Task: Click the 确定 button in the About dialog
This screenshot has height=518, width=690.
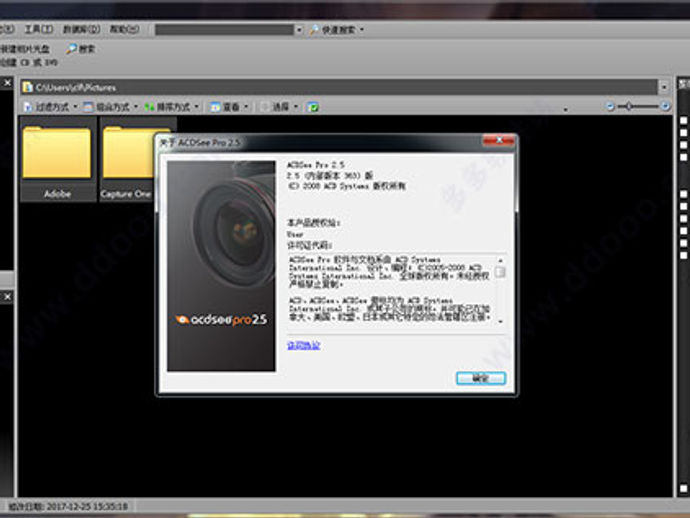Action: [x=481, y=378]
